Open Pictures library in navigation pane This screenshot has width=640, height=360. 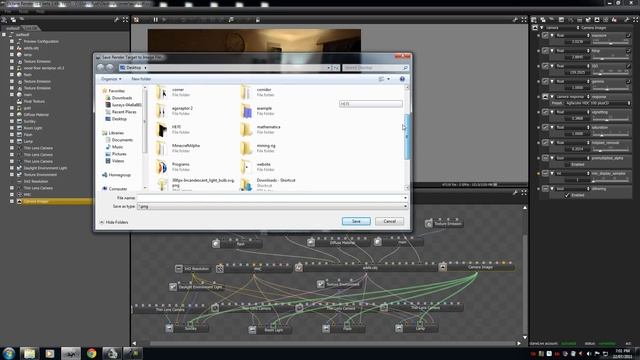click(x=119, y=154)
